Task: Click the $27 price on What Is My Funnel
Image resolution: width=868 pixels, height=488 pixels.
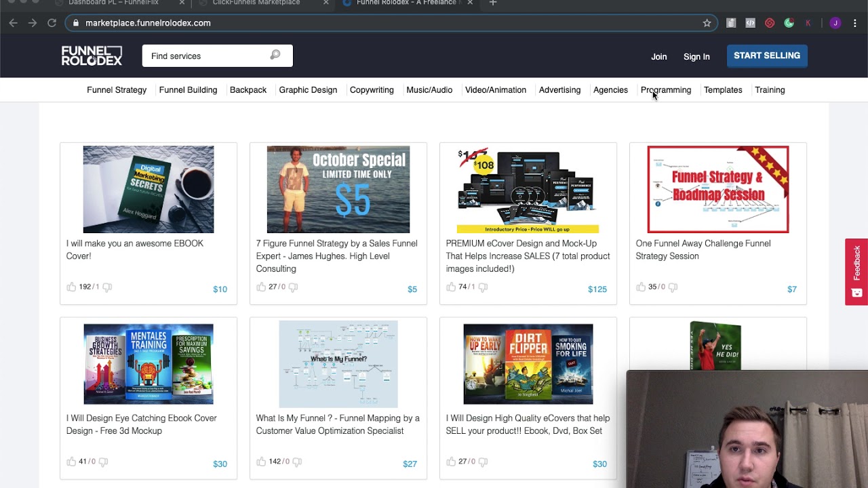Action: point(410,464)
